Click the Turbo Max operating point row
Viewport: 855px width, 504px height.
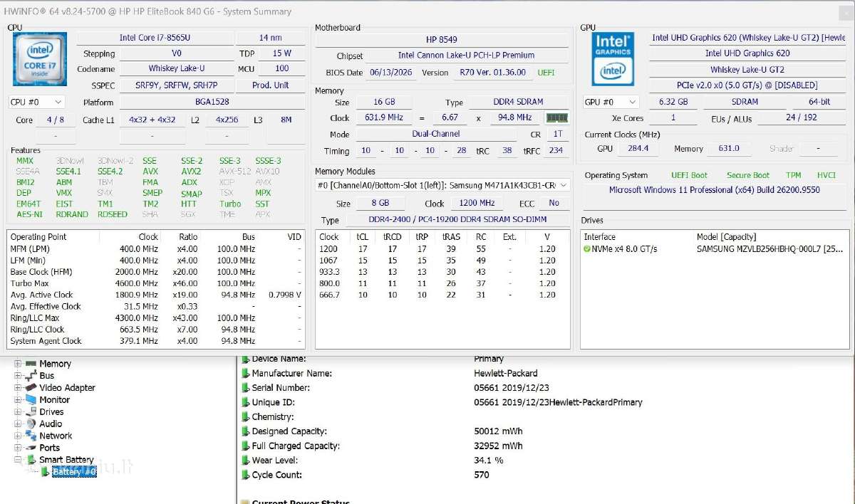156,283
